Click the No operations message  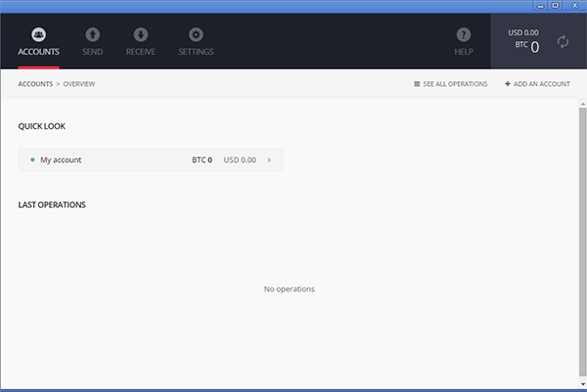(290, 288)
